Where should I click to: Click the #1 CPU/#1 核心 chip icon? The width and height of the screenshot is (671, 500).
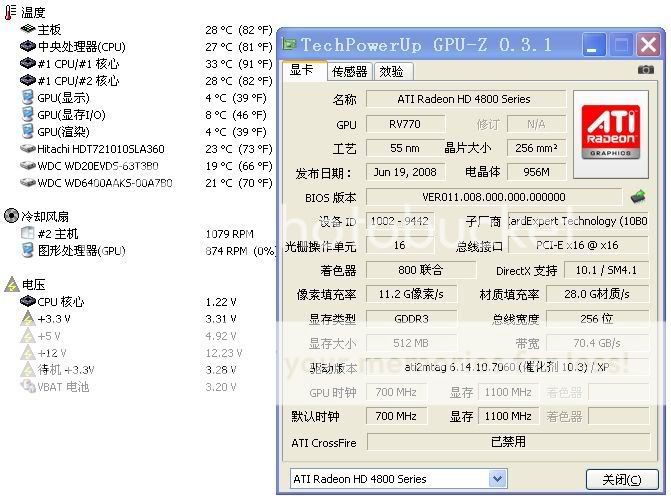pos(28,63)
